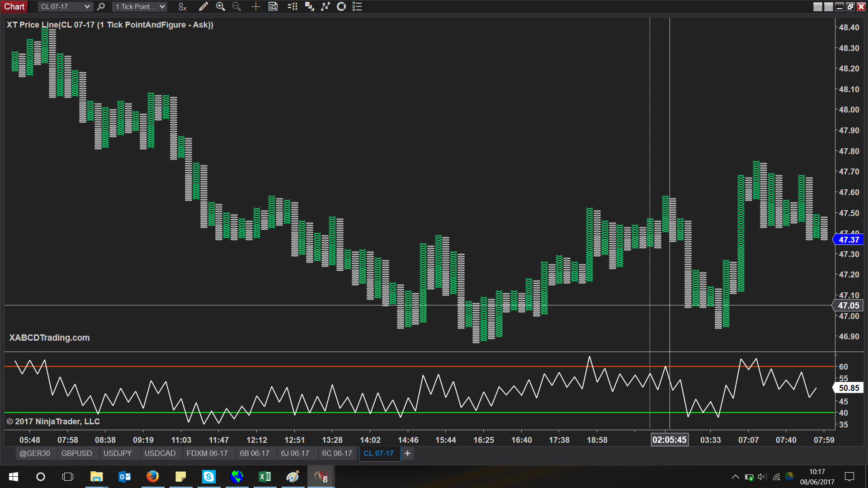The height and width of the screenshot is (488, 868).
Task: Open Excel from the Windows taskbar
Action: point(264,477)
